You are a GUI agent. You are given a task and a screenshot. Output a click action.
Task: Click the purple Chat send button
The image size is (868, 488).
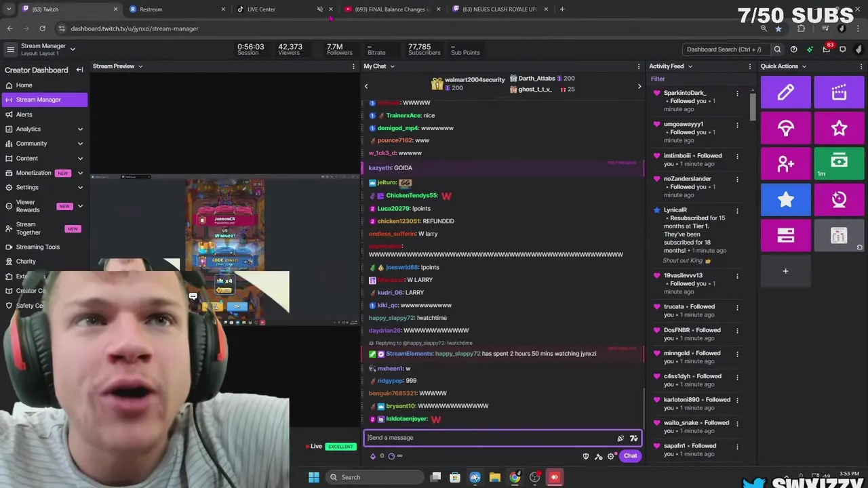pos(630,456)
